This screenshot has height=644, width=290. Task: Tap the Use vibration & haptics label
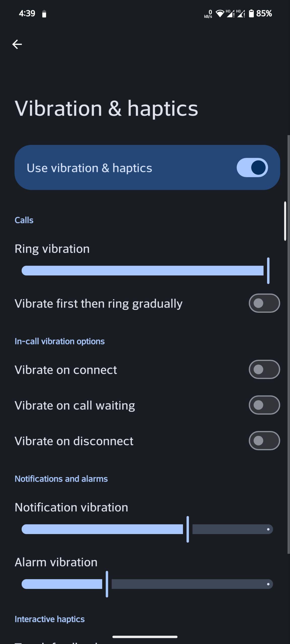click(x=89, y=168)
